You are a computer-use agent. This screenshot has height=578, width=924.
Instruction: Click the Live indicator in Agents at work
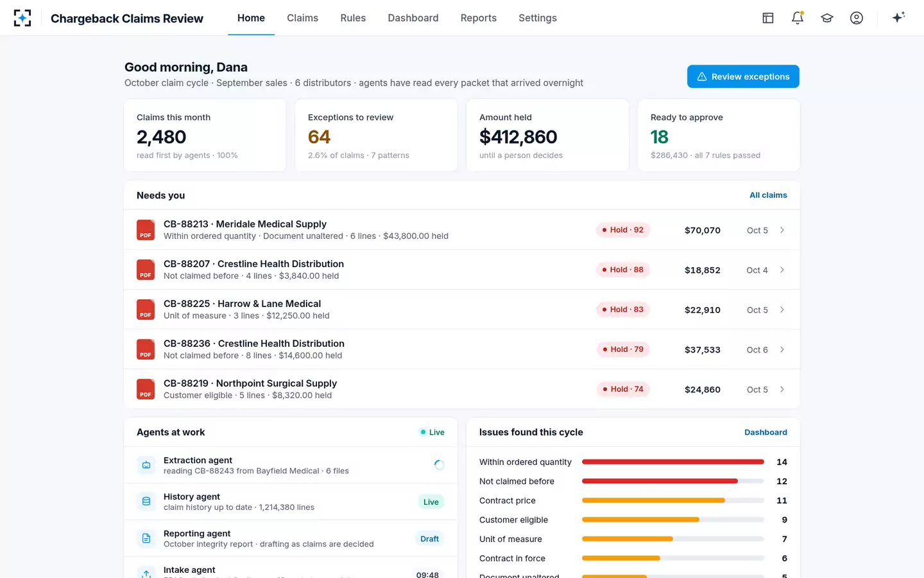click(432, 432)
